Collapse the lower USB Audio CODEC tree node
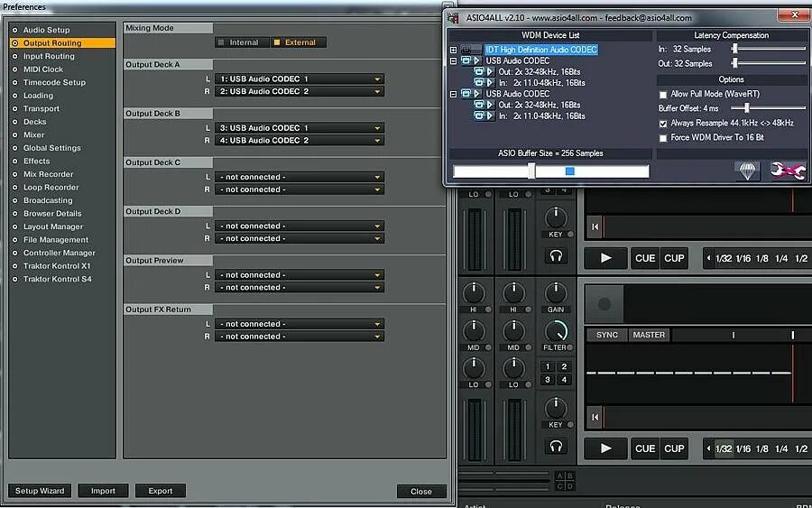This screenshot has width=812, height=508. point(453,94)
